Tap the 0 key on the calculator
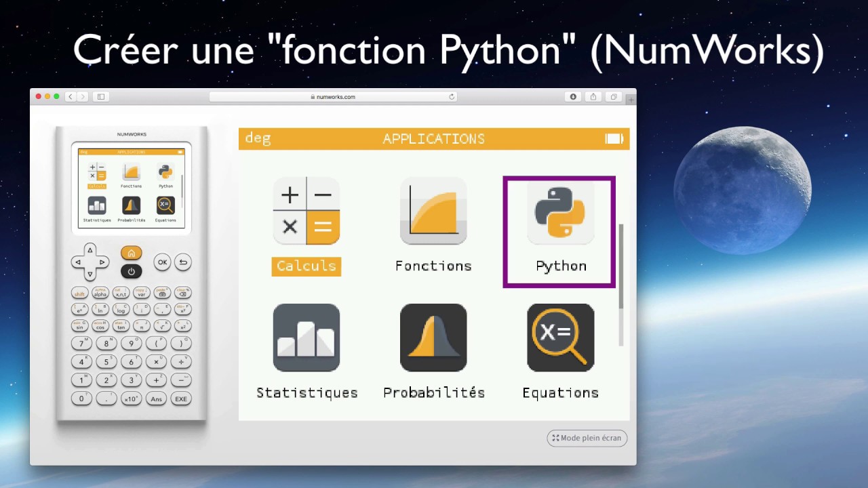The image size is (868, 488). [82, 399]
